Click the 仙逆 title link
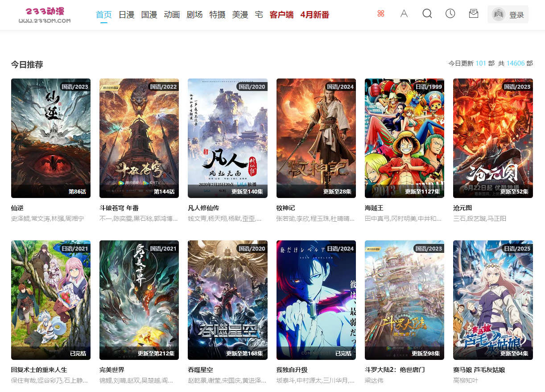Viewport: 545px width, 392px height. tap(17, 208)
